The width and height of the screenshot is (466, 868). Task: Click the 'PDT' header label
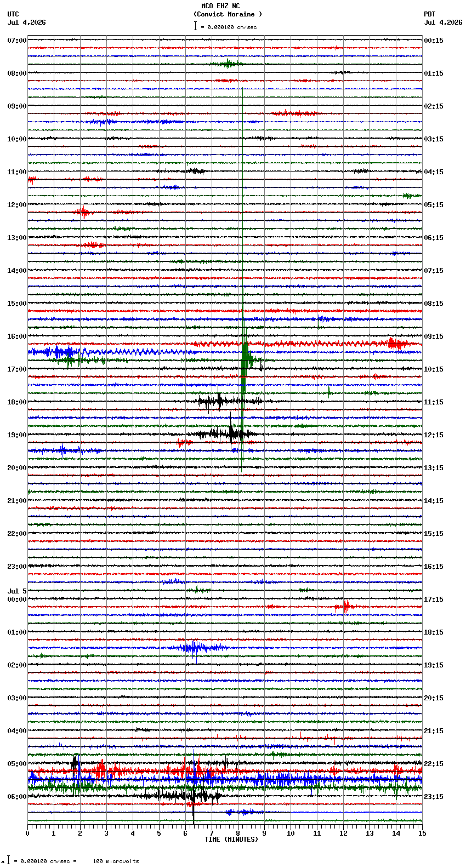(x=430, y=14)
